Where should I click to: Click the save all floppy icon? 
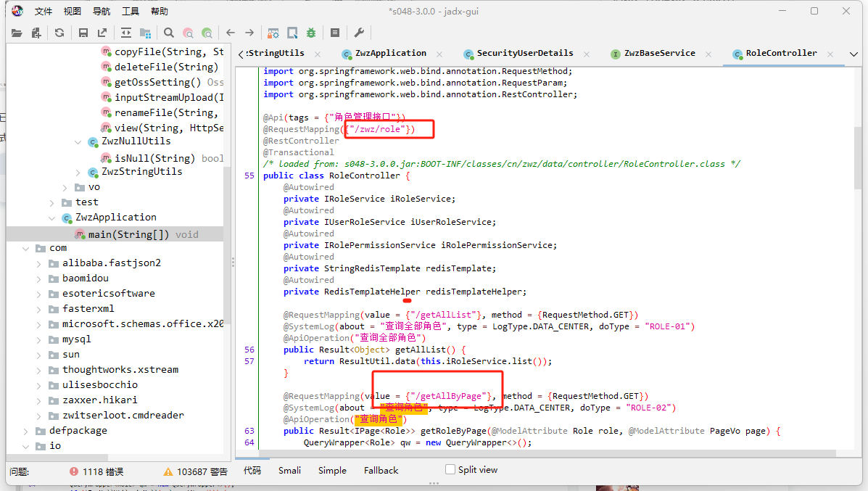[83, 33]
